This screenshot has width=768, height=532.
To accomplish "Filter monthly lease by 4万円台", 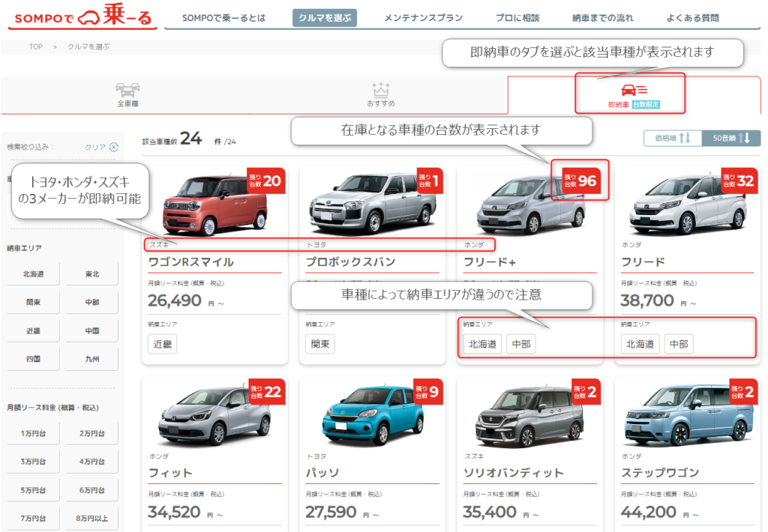I will (92, 462).
